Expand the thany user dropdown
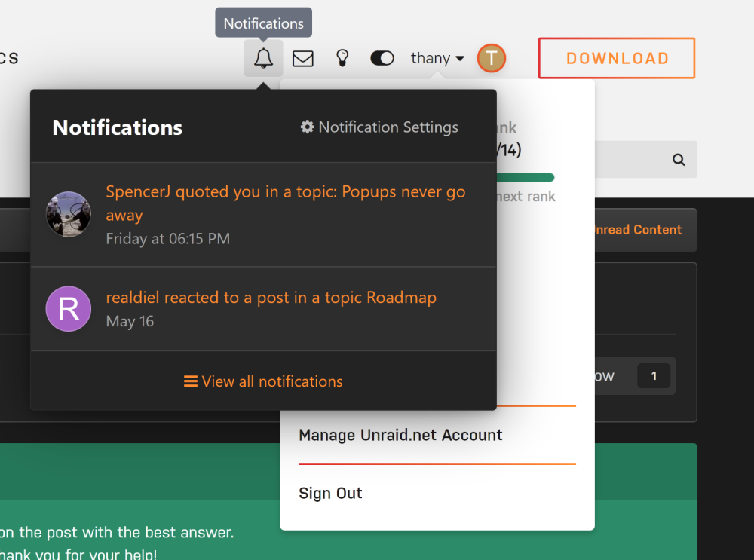Viewport: 754px width, 560px height. [x=437, y=58]
